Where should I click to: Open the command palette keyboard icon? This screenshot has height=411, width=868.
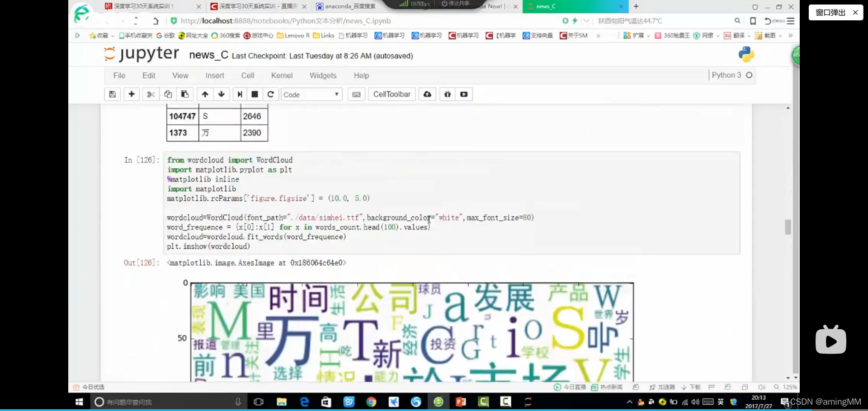pos(356,94)
